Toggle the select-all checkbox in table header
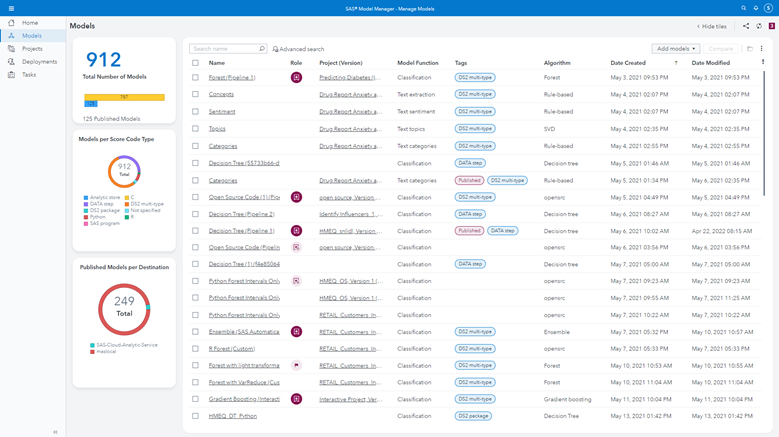This screenshot has height=437, width=779. [196, 63]
